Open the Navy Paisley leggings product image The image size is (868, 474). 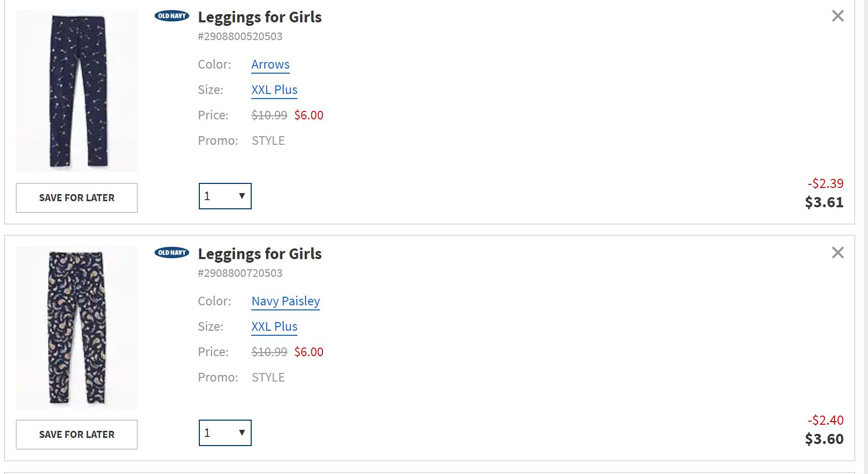pos(77,328)
